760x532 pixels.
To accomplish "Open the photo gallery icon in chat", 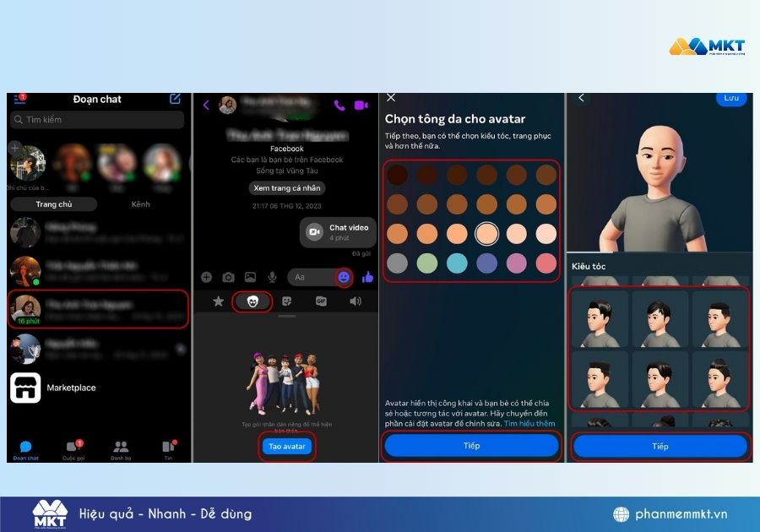I will tap(250, 277).
